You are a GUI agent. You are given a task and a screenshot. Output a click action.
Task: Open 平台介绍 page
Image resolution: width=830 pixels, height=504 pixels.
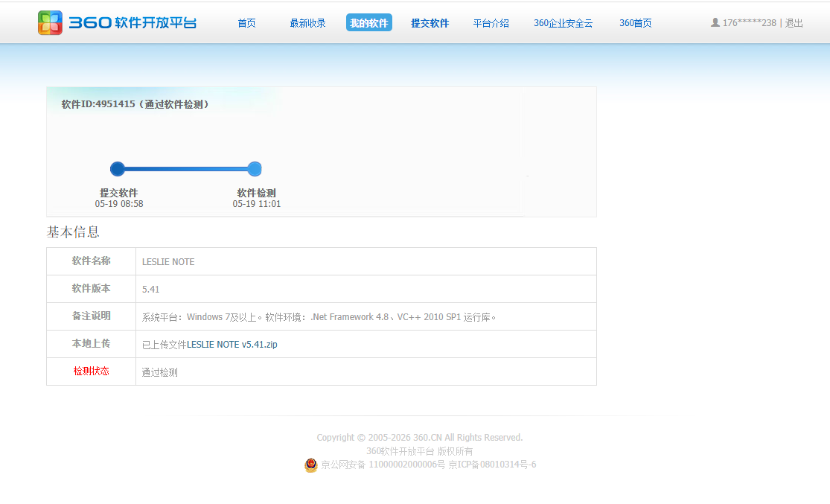pyautogui.click(x=491, y=23)
